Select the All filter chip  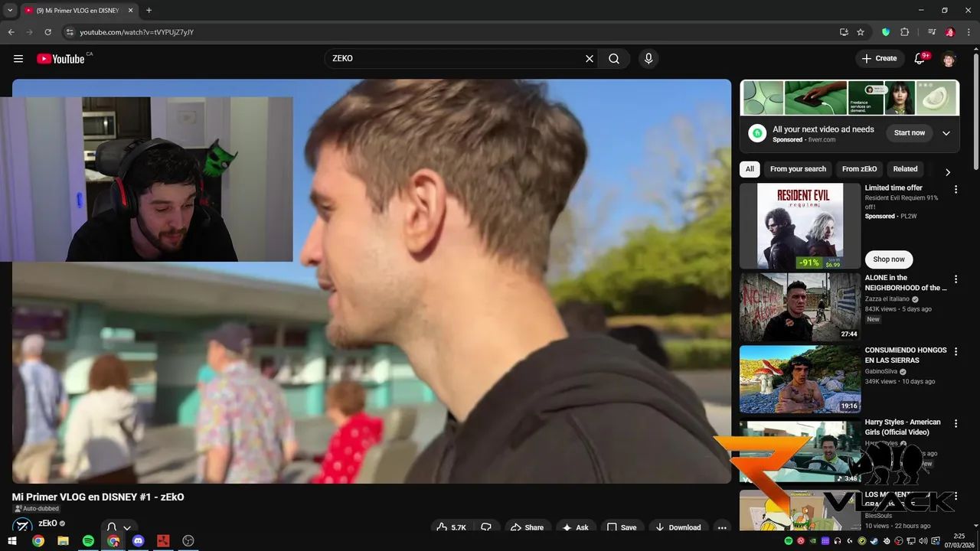pos(750,169)
